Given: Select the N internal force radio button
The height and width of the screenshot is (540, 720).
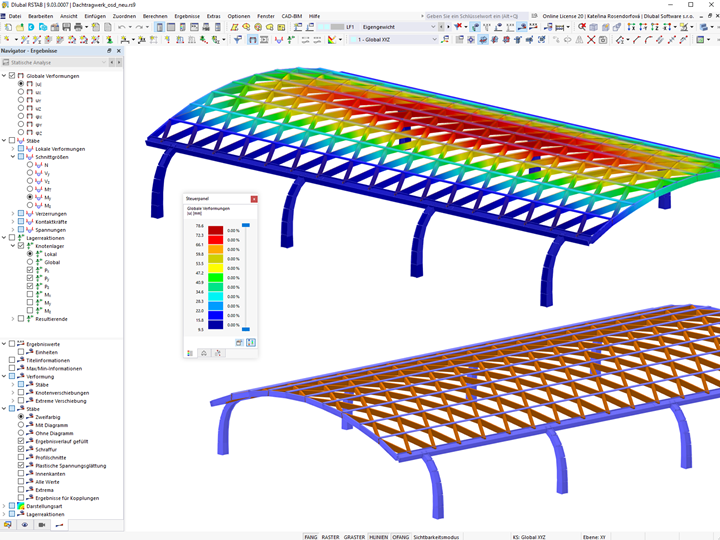Looking at the screenshot, I should [30, 165].
